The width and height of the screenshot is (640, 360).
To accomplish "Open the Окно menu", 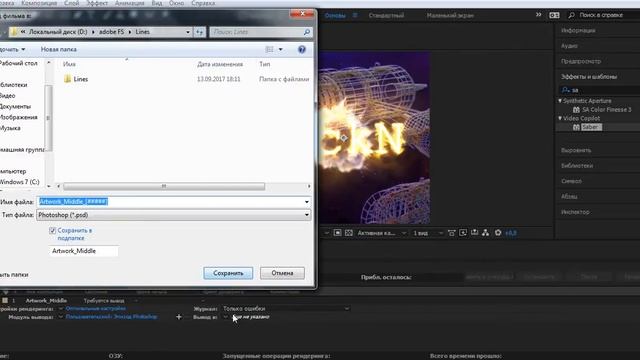I will [x=176, y=3].
